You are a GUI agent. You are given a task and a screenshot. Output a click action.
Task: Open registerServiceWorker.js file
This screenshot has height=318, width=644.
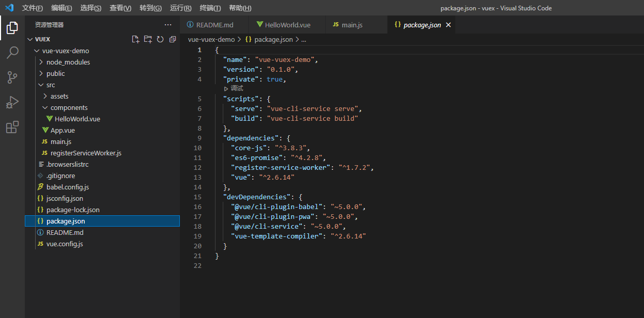click(102, 153)
